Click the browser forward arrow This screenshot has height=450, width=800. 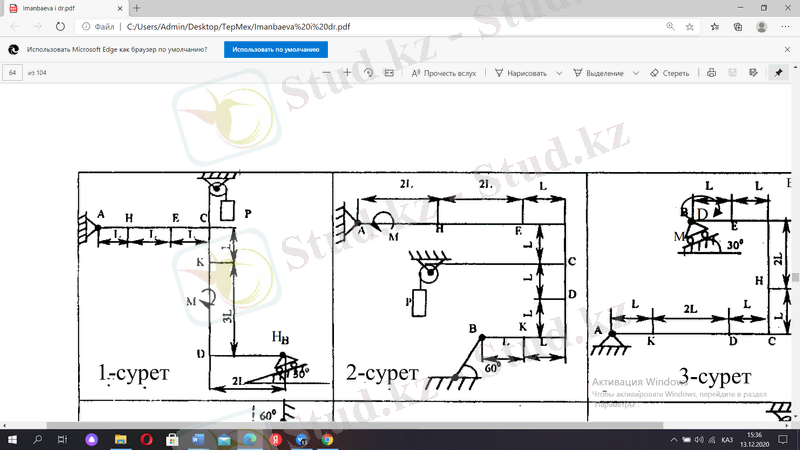[37, 27]
